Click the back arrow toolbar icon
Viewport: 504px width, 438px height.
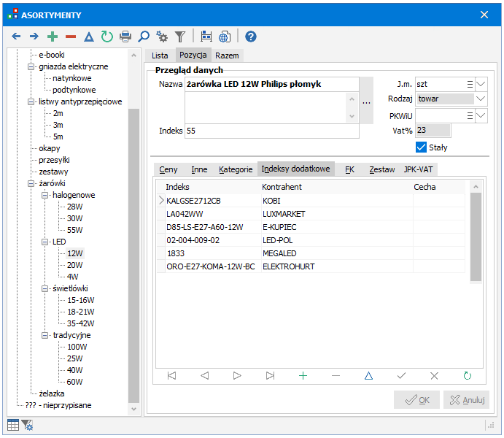click(x=16, y=36)
